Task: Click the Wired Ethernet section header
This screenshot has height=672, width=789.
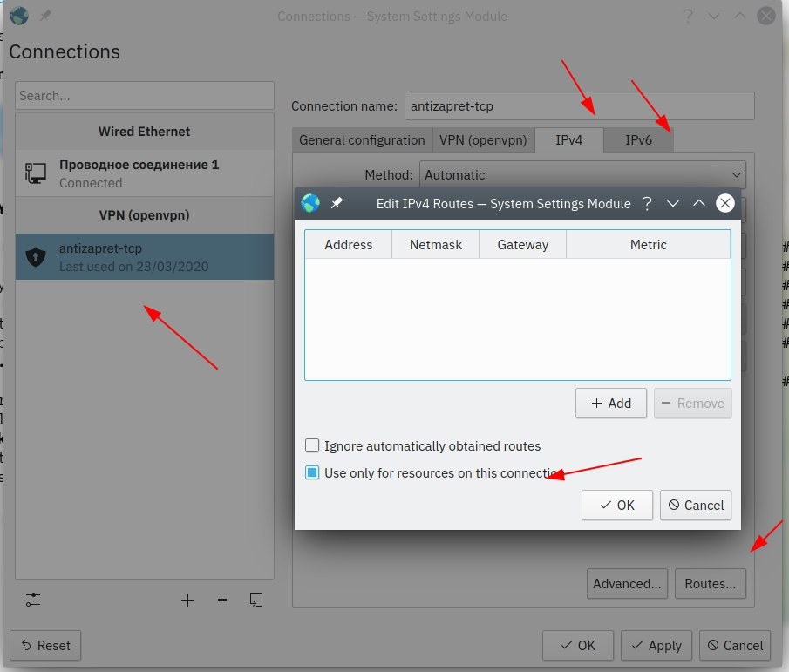Action: (145, 132)
